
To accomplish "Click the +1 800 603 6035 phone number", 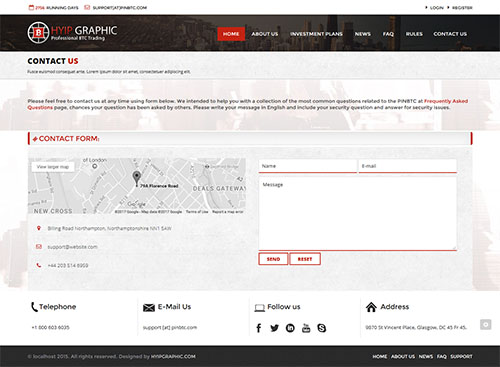I will tap(51, 328).
